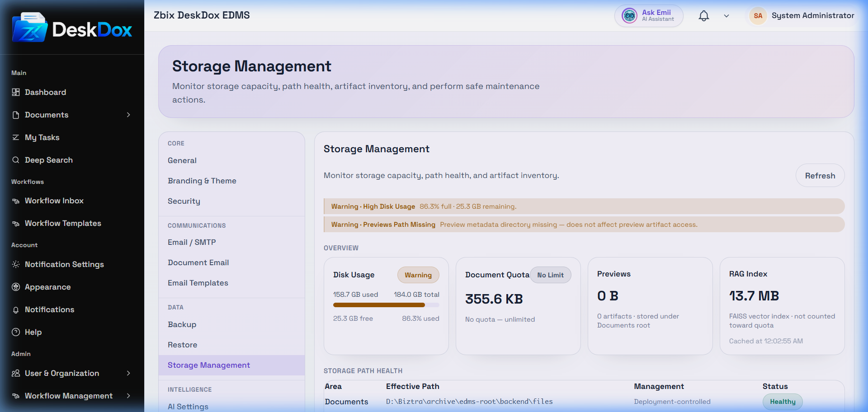Click the Workflow Management icon

coord(16,396)
